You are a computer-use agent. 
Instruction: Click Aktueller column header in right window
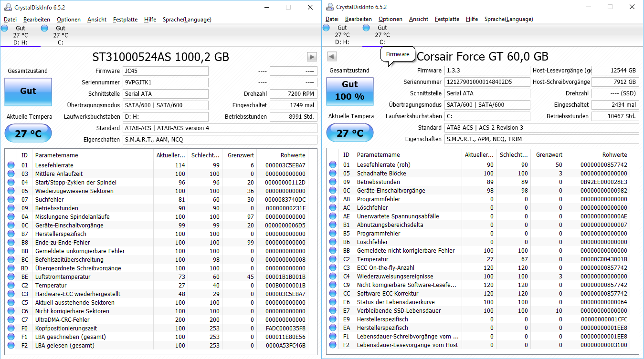[479, 155]
